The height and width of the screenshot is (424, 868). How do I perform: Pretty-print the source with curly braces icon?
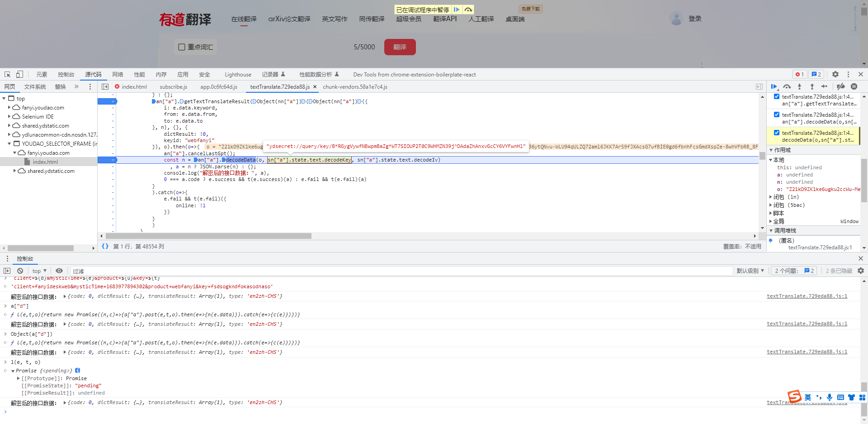coord(105,246)
